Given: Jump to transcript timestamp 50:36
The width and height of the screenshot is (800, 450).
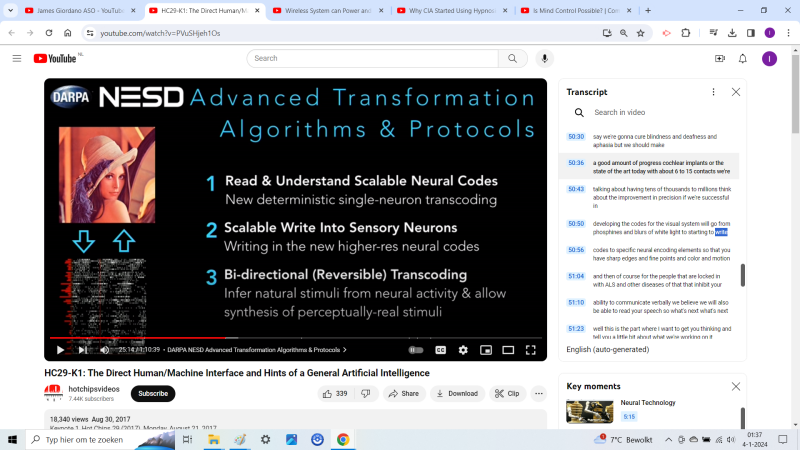Looking at the screenshot, I should (x=576, y=163).
